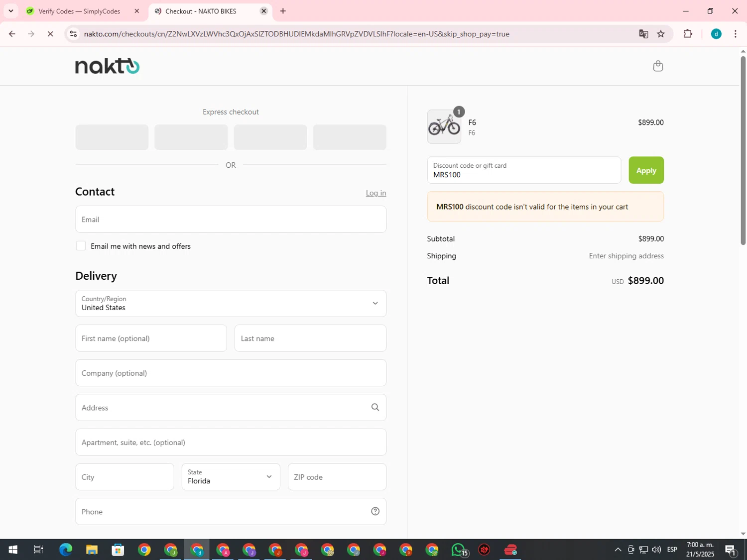Image resolution: width=747 pixels, height=560 pixels.
Task: Open the Chrome three-dot menu
Action: pos(735,34)
